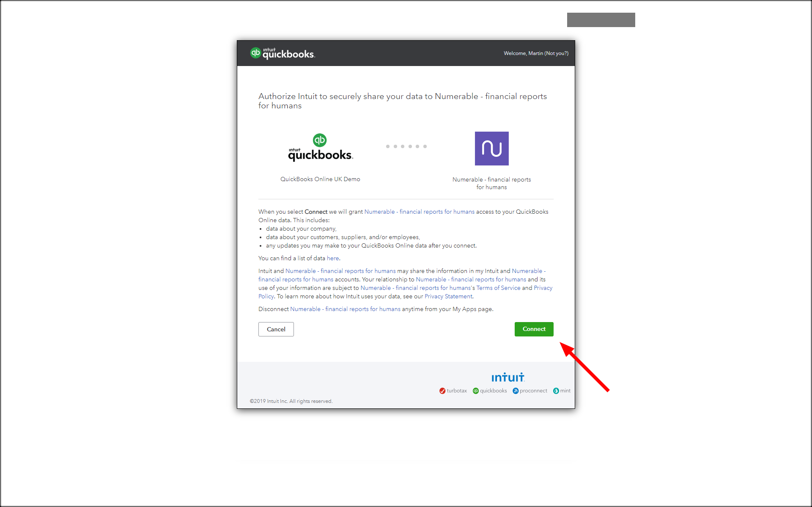The image size is (812, 507).
Task: Click the Numerable link right after 'Intuit and'
Action: click(340, 271)
